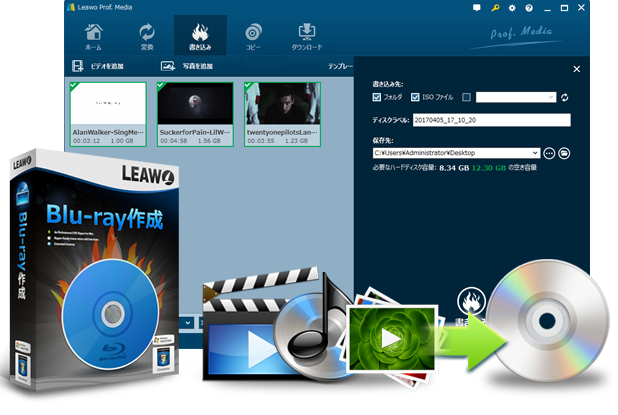Click the Leawo app logo in title bar

pyautogui.click(x=71, y=7)
